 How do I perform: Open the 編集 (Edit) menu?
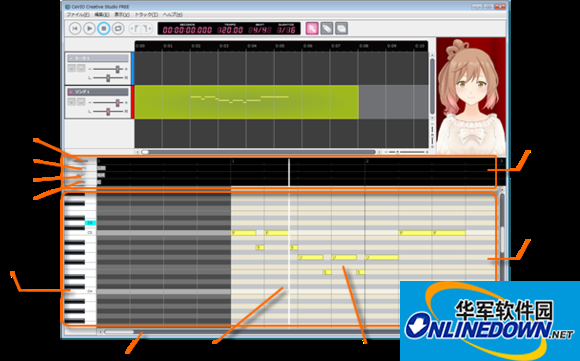pos(102,14)
